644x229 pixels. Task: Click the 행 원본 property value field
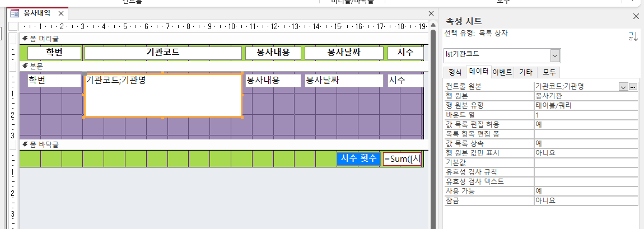[x=585, y=96]
